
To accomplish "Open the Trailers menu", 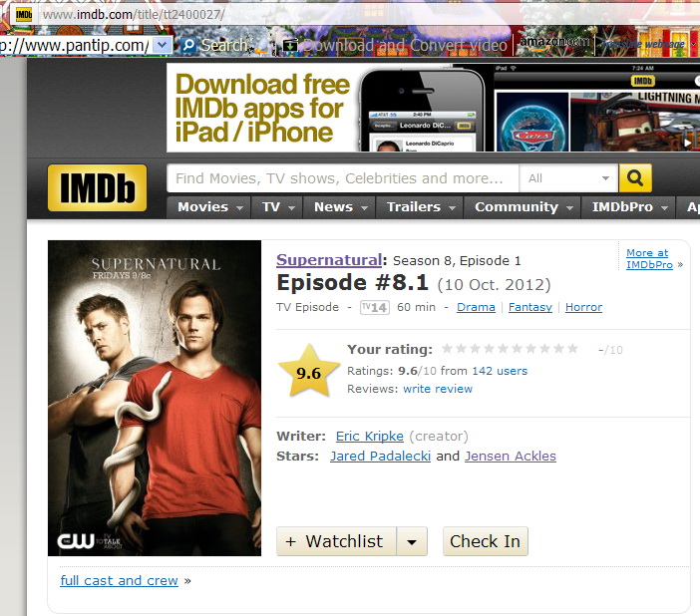I will (x=420, y=207).
